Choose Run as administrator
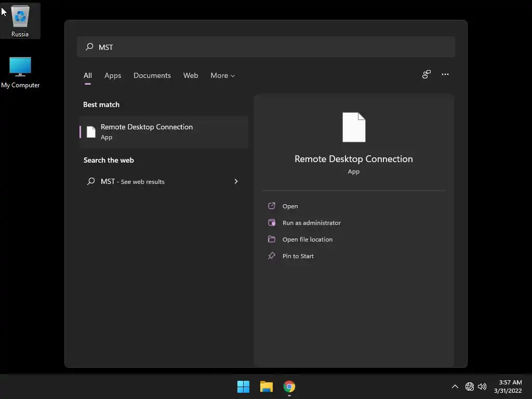 click(x=312, y=223)
